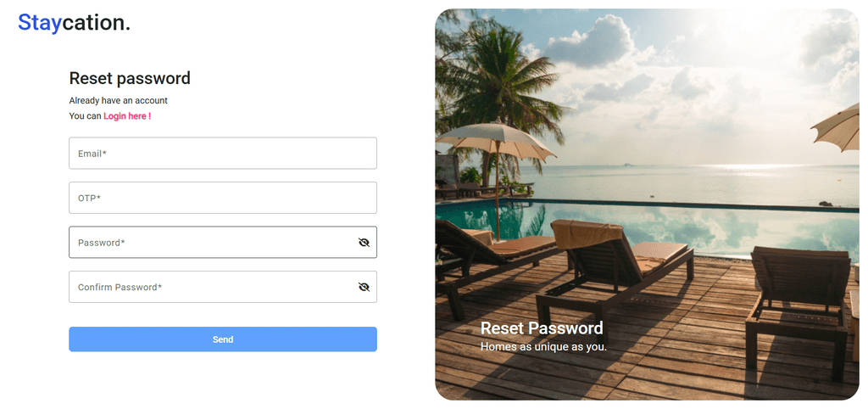Follow the Login here ! link
The image size is (868, 409).
pos(127,116)
